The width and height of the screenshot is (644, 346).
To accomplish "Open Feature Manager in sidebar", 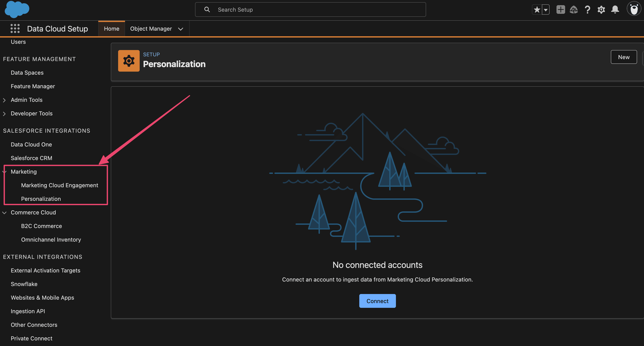I will tap(33, 86).
